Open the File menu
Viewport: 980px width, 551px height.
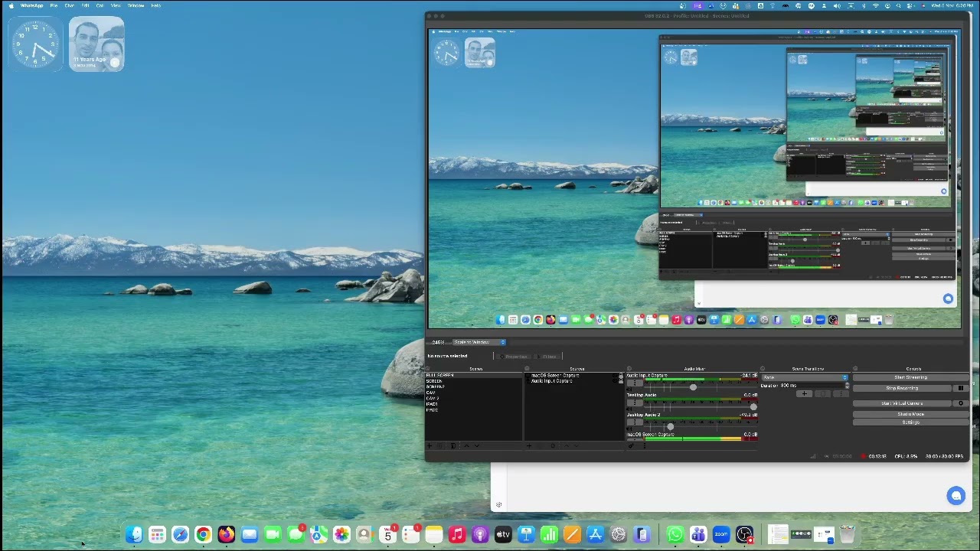coord(54,5)
